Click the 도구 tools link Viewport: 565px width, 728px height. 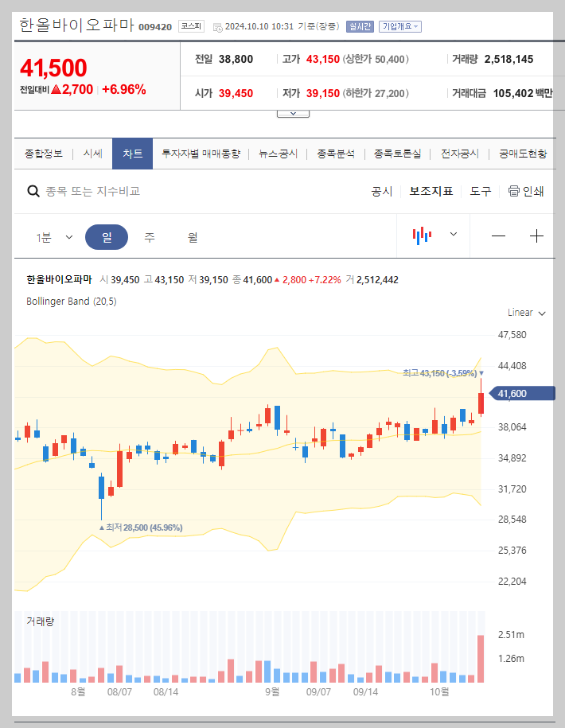478,191
